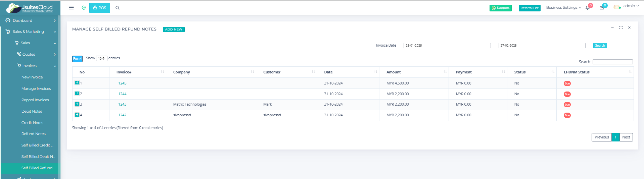
Task: Toggle the hamburger sidebar menu icon
Action: tap(71, 8)
